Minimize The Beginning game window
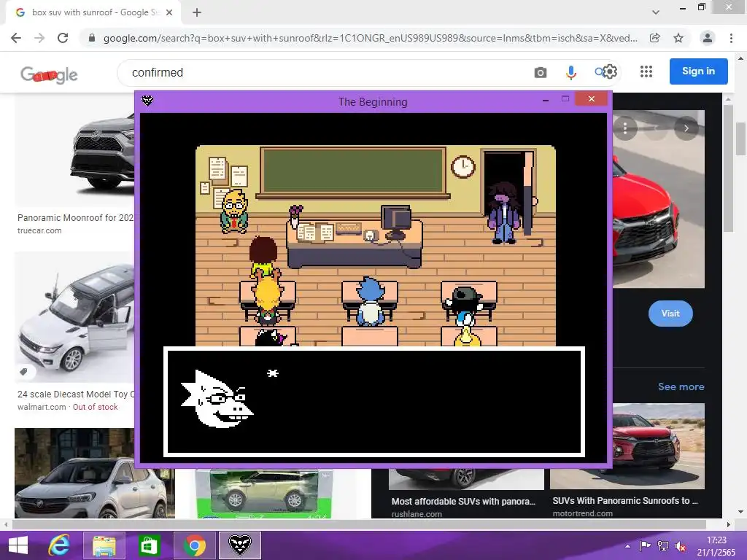The height and width of the screenshot is (560, 747). 546,99
